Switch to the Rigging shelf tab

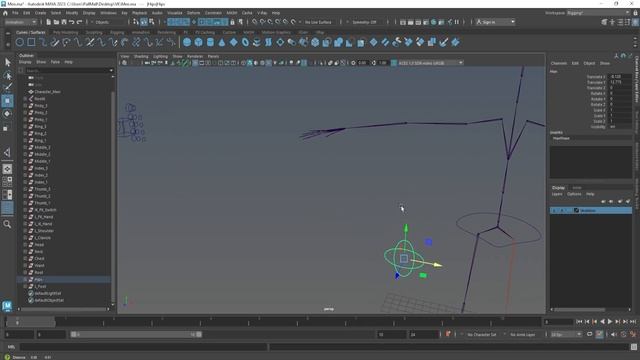(117, 32)
